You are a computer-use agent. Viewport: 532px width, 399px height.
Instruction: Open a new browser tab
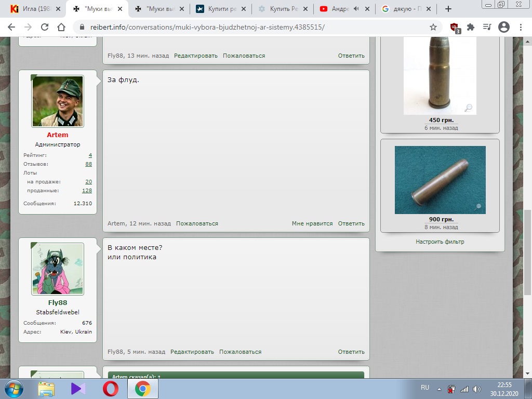point(448,9)
